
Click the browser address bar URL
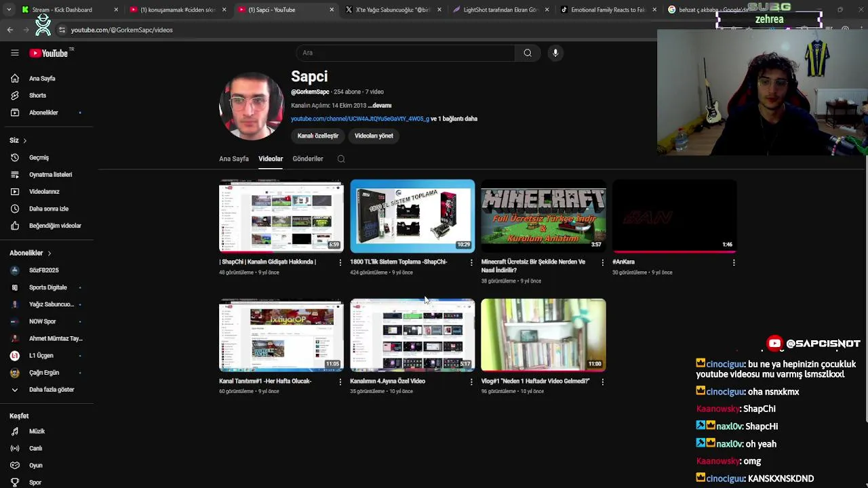(122, 30)
